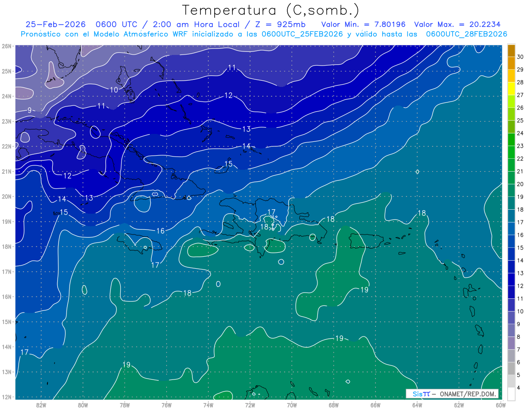Click the '9' isotherm contour label
Image resolution: width=532 pixels, height=411 pixels.
[29, 110]
